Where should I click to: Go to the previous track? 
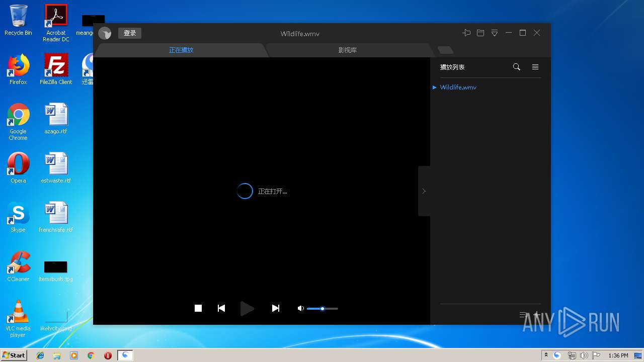coord(221,308)
